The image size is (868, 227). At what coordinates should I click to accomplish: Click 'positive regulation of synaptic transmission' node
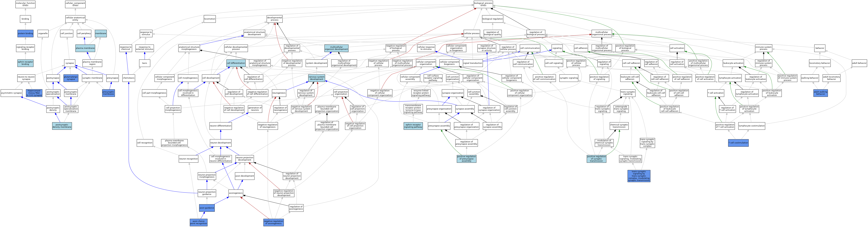pos(596,159)
